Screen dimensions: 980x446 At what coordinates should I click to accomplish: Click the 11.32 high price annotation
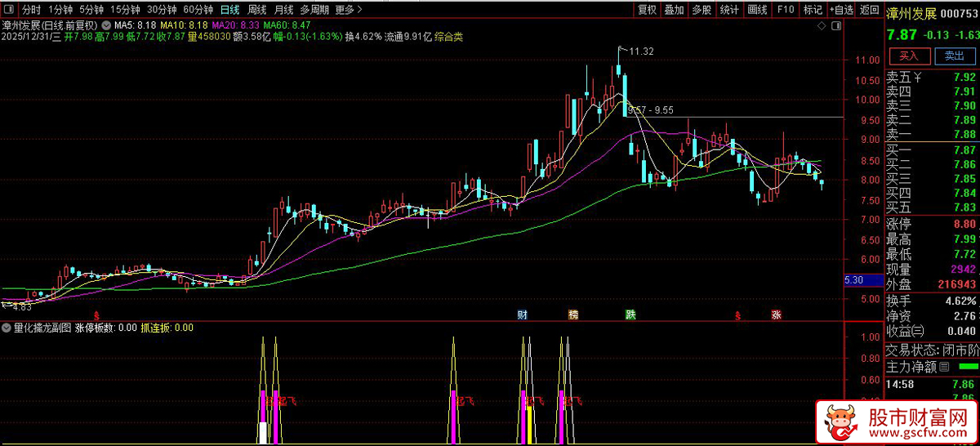tap(642, 51)
